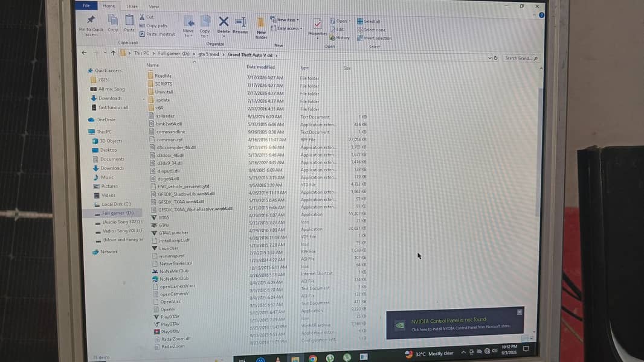Select the SCRIPTS folder
The image size is (644, 362).
tap(160, 84)
